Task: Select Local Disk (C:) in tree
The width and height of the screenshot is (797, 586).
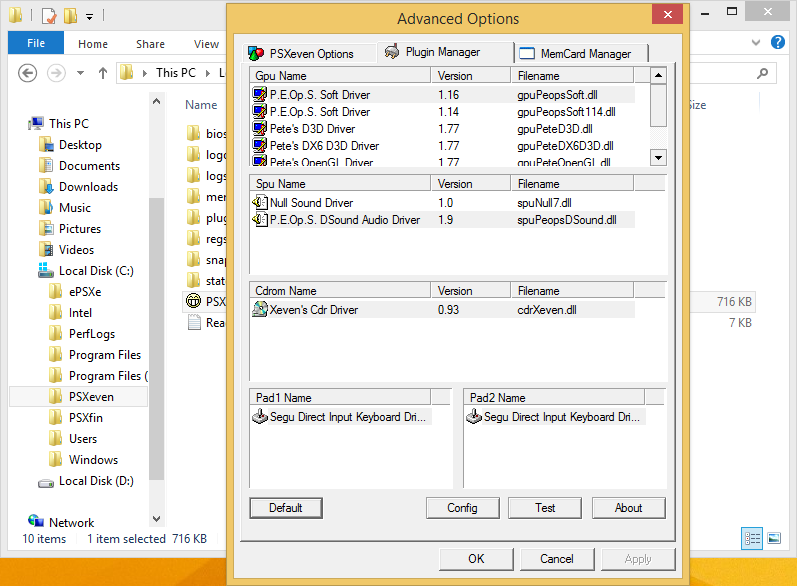Action: 96,271
